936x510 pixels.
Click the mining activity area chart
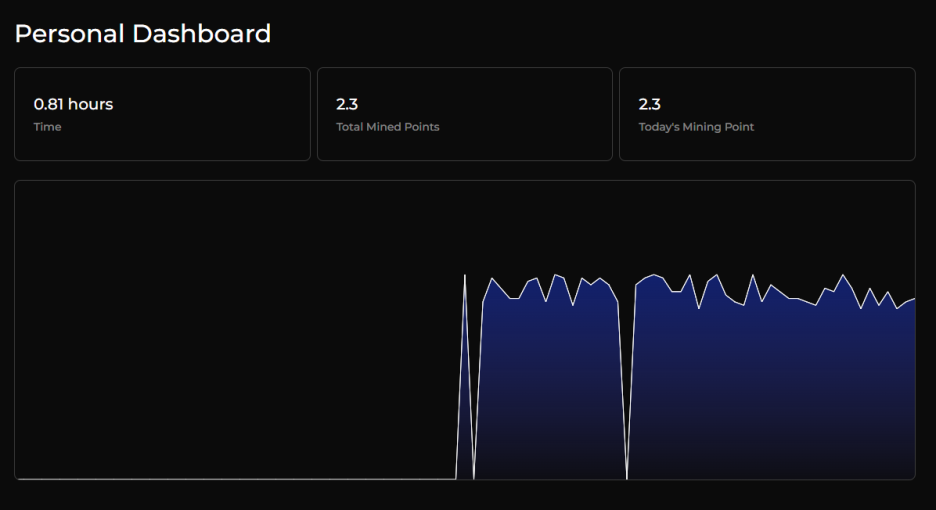click(x=464, y=330)
